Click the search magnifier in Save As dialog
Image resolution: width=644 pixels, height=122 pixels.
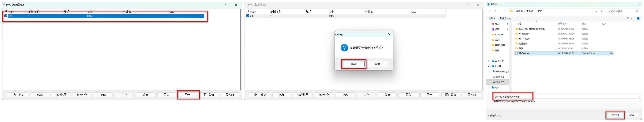[x=637, y=11]
